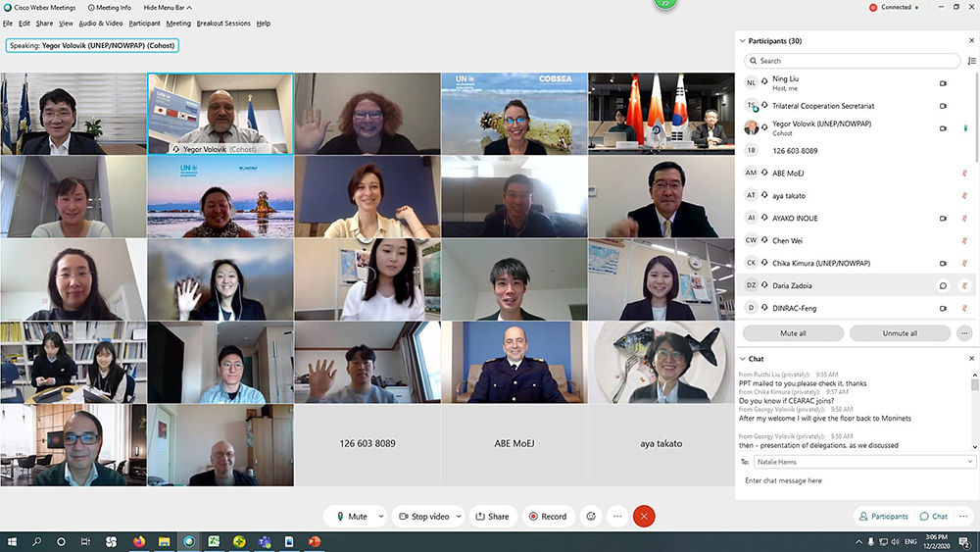Unmute AYAKO INOUE via muted mic icon
The height and width of the screenshot is (552, 980).
[x=964, y=219]
